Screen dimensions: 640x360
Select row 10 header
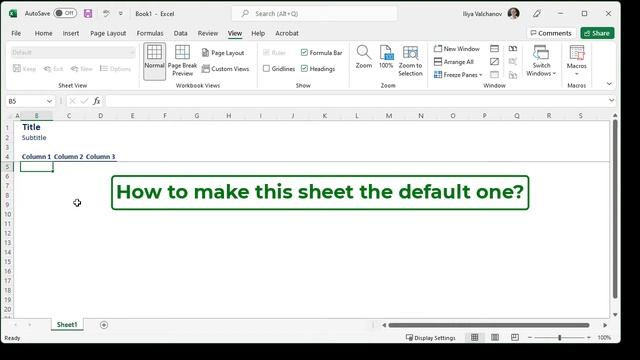[8, 214]
